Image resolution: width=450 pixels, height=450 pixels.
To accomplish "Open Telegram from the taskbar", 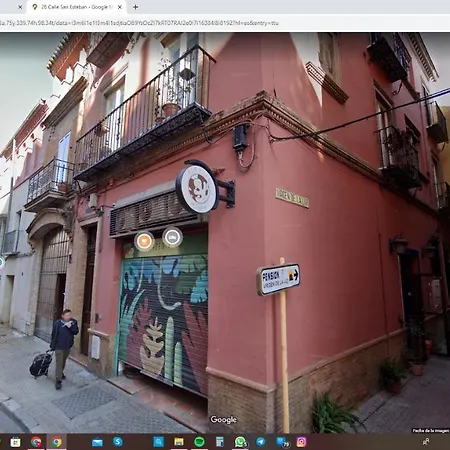I will tap(261, 442).
